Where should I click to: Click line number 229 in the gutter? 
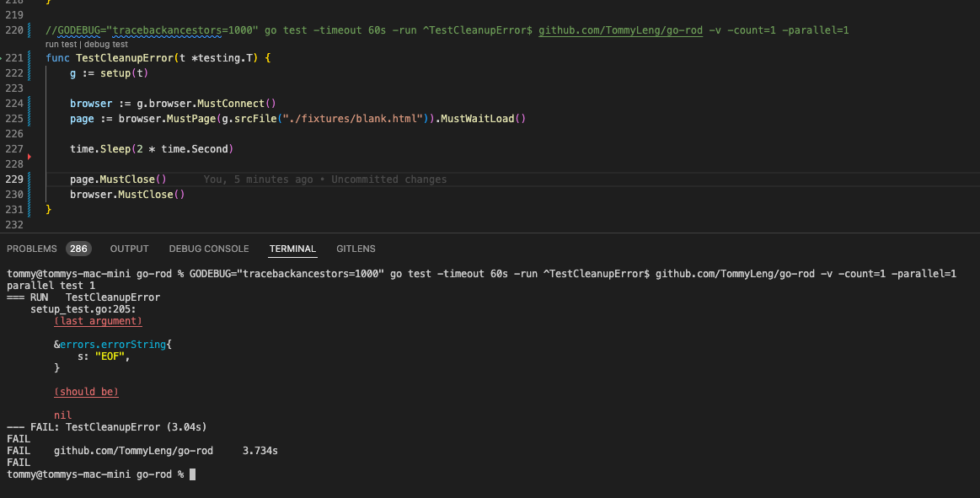point(13,179)
